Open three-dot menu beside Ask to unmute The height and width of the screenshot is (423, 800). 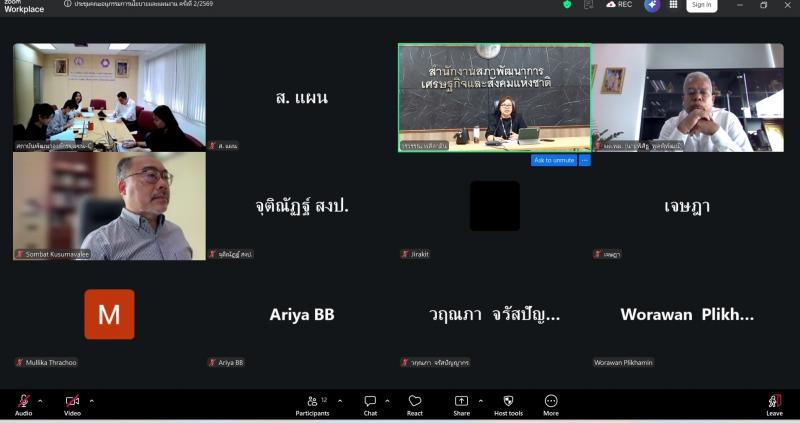(585, 160)
